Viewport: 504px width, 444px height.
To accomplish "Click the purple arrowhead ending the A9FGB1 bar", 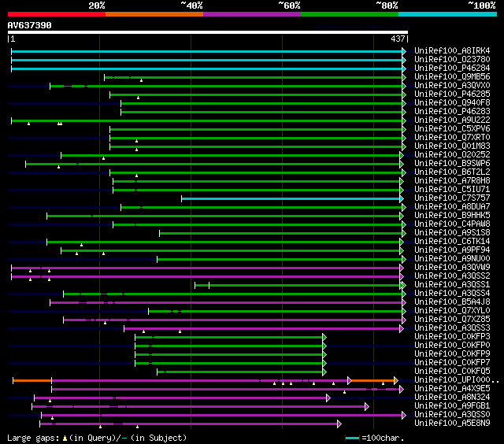I will 367,406.
